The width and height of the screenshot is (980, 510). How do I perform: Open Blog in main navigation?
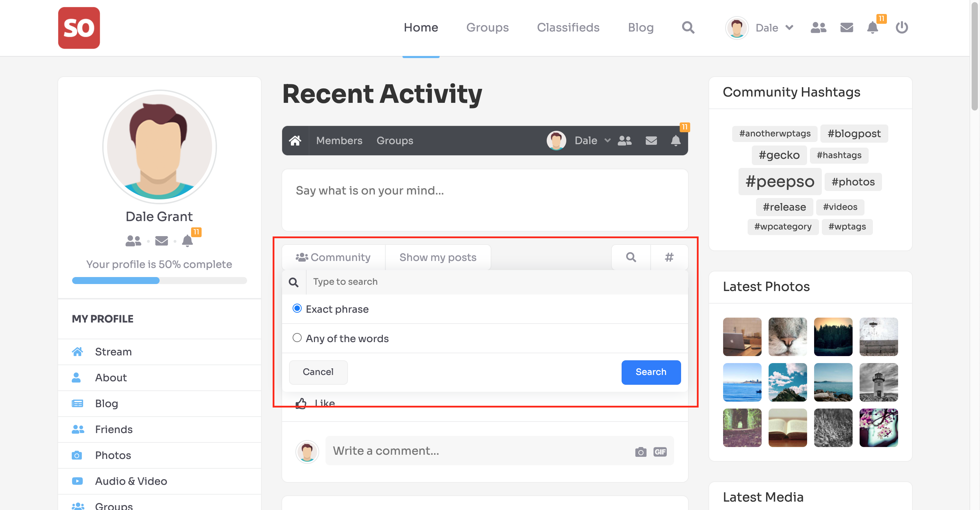click(640, 28)
